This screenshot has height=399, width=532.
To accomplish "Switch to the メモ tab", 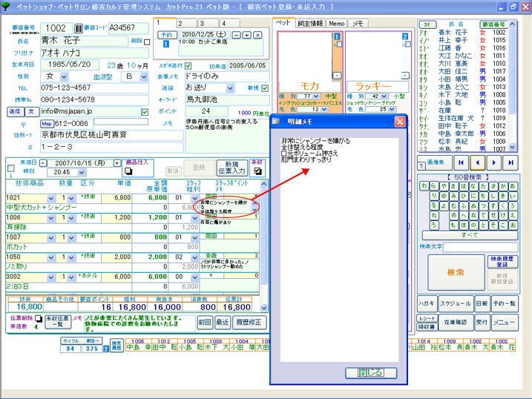I will click(x=358, y=24).
